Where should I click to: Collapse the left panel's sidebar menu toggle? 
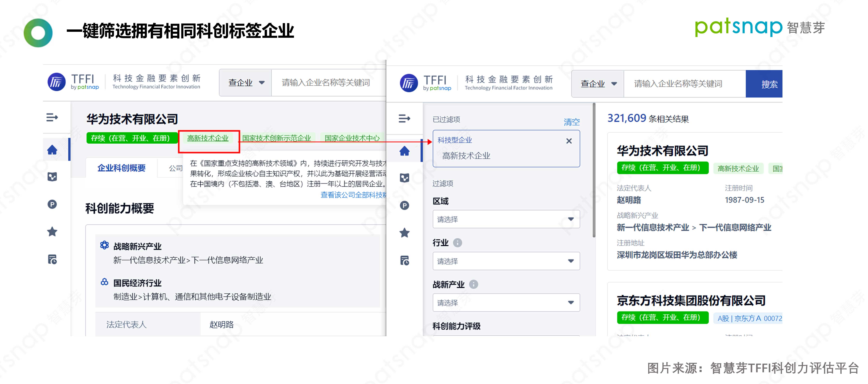click(x=52, y=117)
